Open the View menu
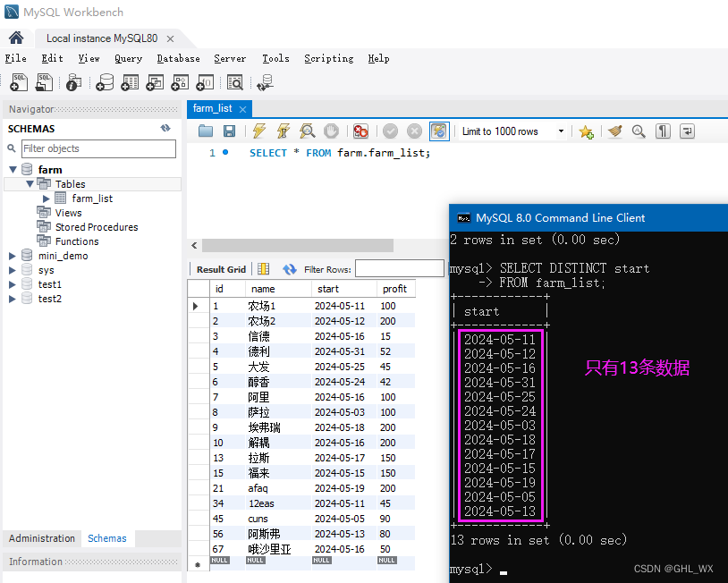Image resolution: width=728 pixels, height=583 pixels. point(89,58)
